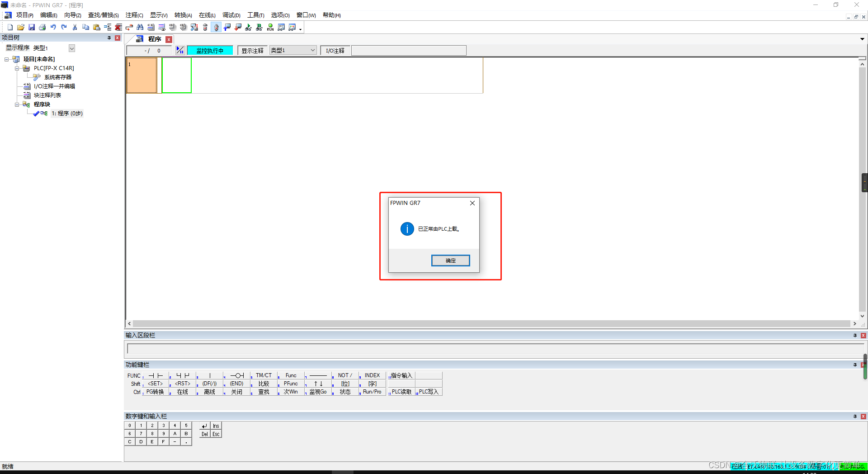The height and width of the screenshot is (474, 868).
Task: Collapse the 程序块 tree node
Action: [17, 104]
